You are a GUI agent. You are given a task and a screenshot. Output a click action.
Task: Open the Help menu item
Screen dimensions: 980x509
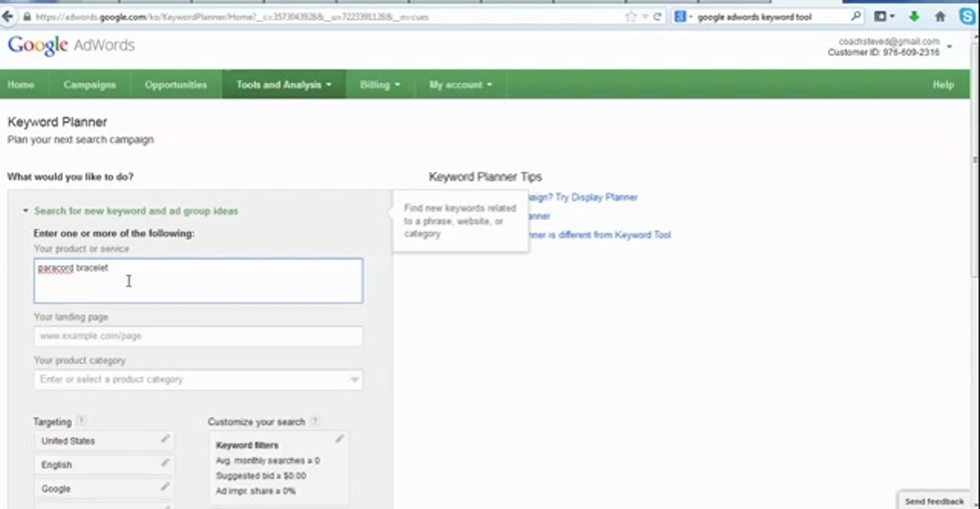943,84
